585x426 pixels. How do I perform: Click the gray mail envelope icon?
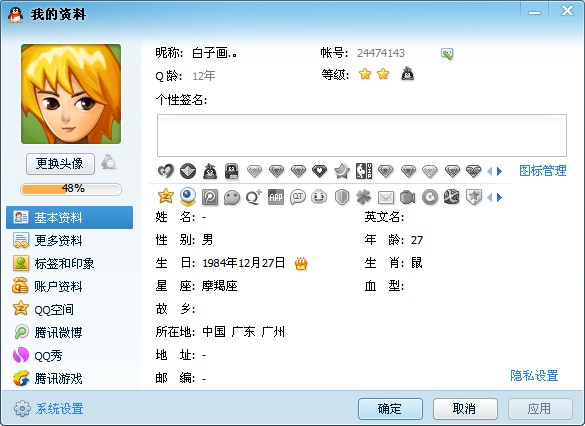click(386, 197)
